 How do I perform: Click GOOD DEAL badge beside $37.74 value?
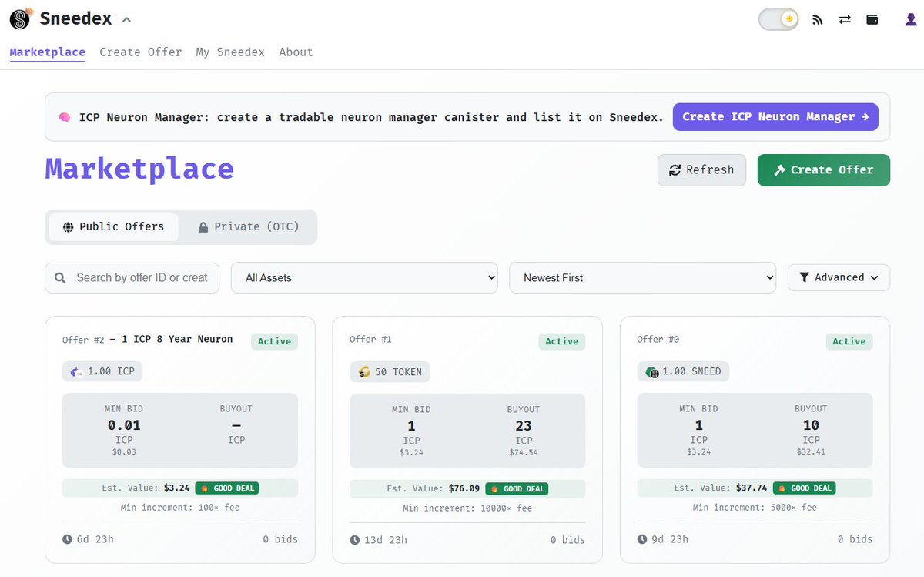[x=802, y=488]
